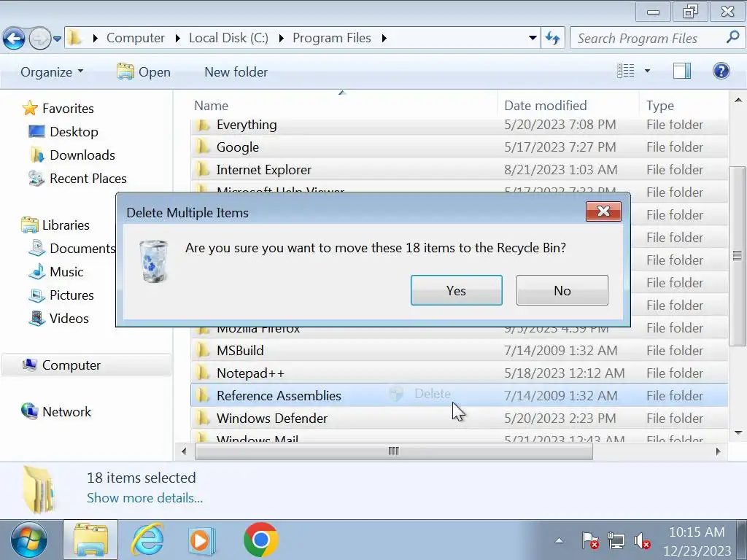Click the Show more details link
Viewport: 747px width, 560px height.
tap(145, 498)
